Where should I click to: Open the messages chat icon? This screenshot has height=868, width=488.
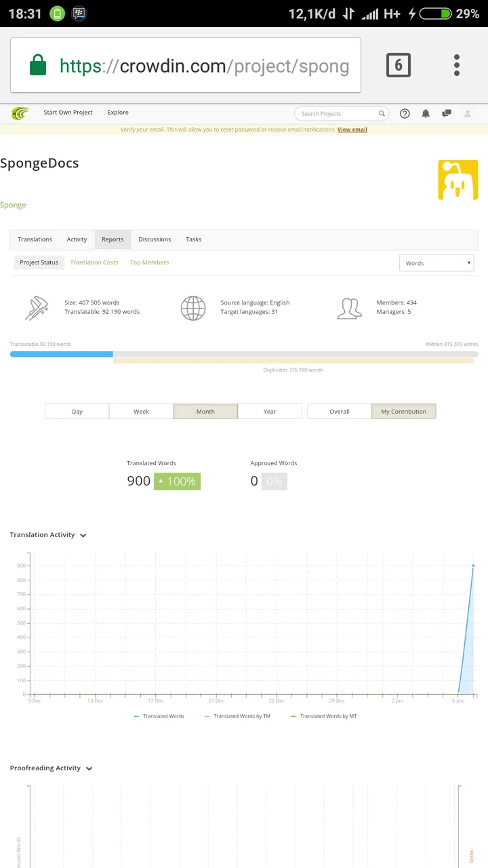446,113
